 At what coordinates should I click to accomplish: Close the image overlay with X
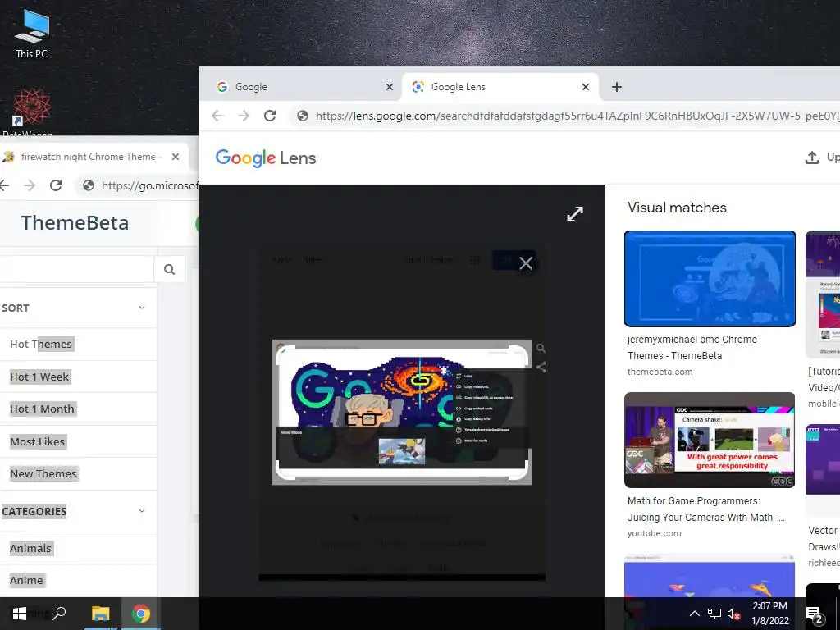click(526, 263)
